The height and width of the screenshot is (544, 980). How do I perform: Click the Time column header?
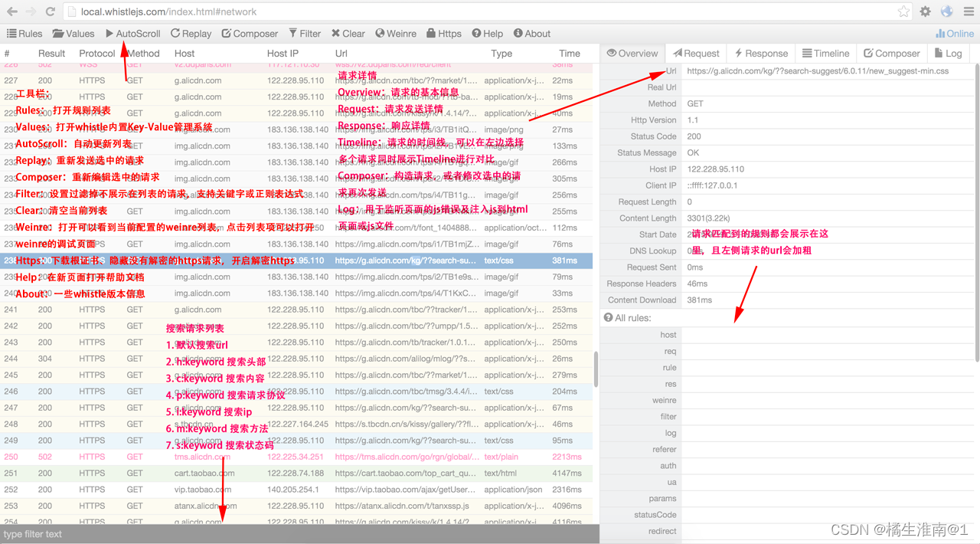[x=570, y=54]
